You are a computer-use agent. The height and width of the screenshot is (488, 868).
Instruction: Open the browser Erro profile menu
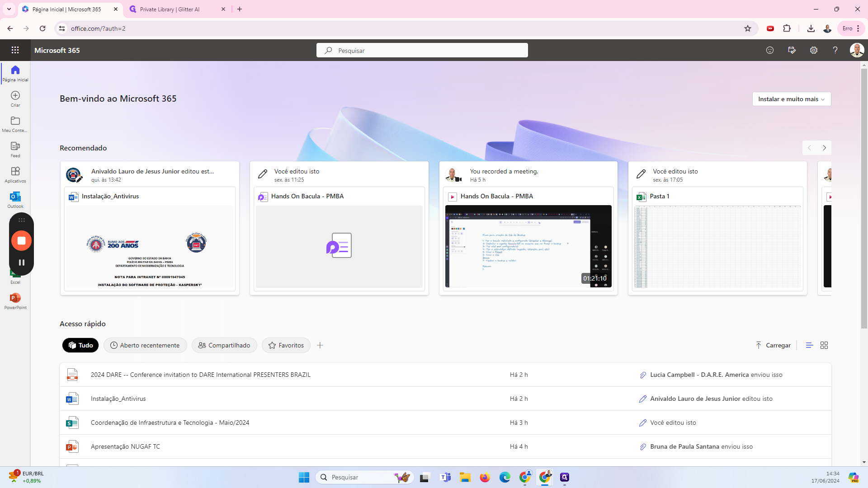click(851, 28)
